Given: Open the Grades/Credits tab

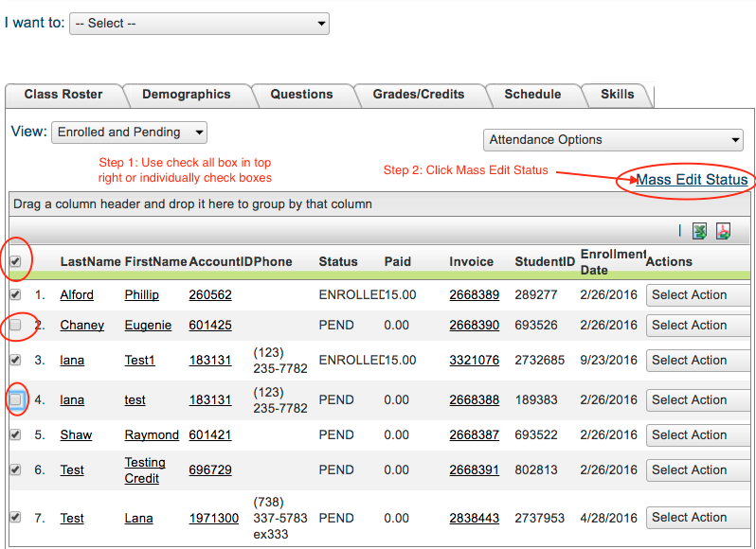Looking at the screenshot, I should 418,95.
